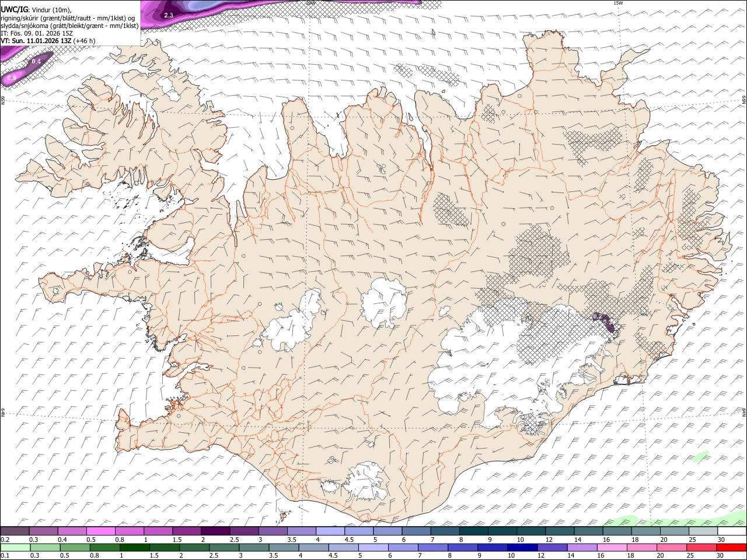Pick the deep navy blue 10 swatch in rain scale
This screenshot has height=560, width=747.
[x=522, y=547]
